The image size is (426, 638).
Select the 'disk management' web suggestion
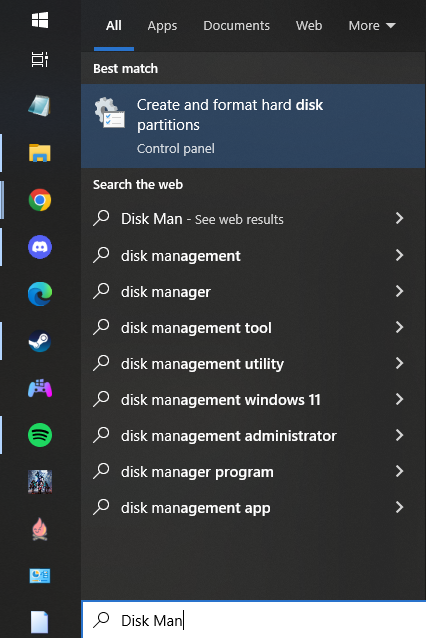(x=253, y=256)
